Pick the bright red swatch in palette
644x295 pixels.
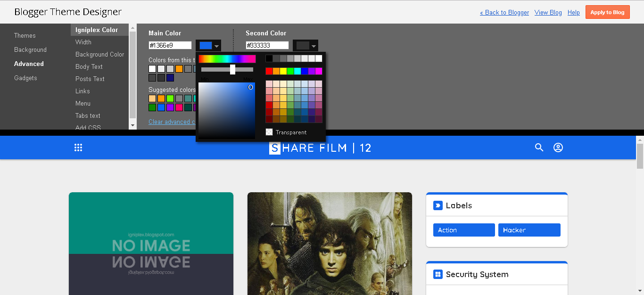(269, 71)
